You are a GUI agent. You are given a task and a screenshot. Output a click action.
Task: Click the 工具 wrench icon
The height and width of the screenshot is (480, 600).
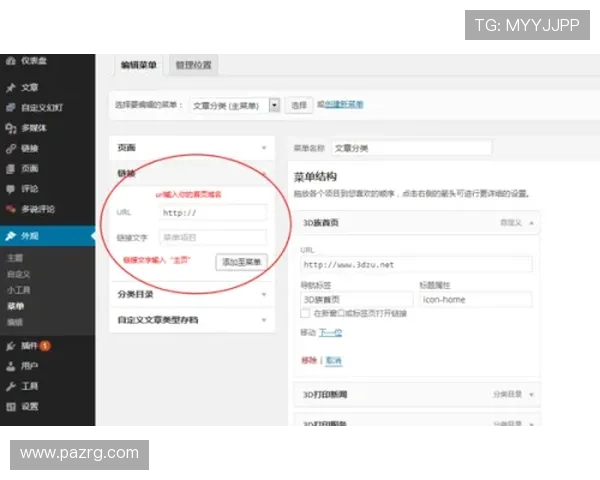coord(11,386)
